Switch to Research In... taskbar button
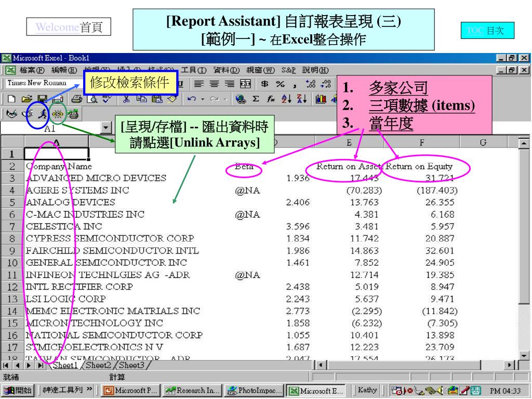532x399 pixels. [x=192, y=391]
